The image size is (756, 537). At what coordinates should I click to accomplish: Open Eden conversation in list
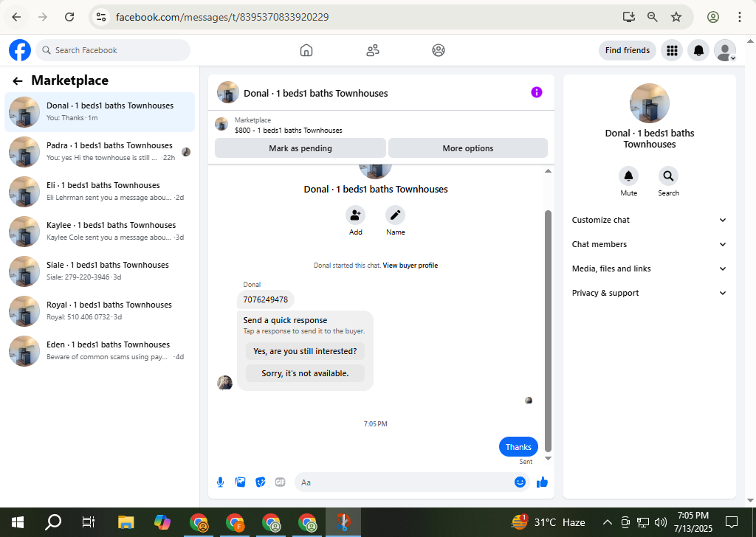pyautogui.click(x=100, y=352)
